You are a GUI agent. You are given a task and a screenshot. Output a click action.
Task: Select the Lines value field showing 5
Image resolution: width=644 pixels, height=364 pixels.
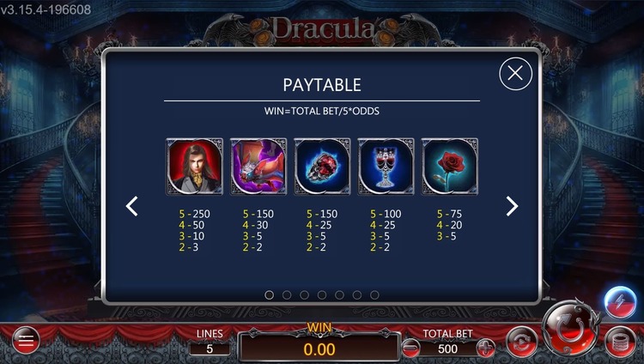coord(210,349)
